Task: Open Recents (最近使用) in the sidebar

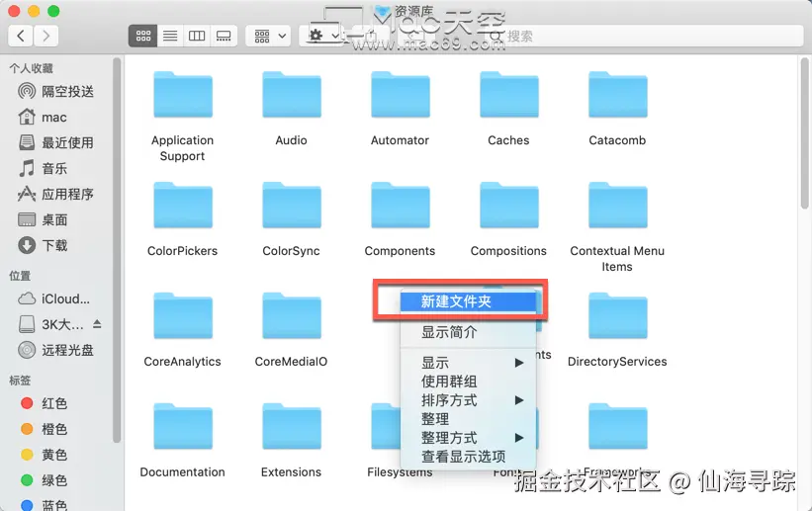Action: pos(56,142)
